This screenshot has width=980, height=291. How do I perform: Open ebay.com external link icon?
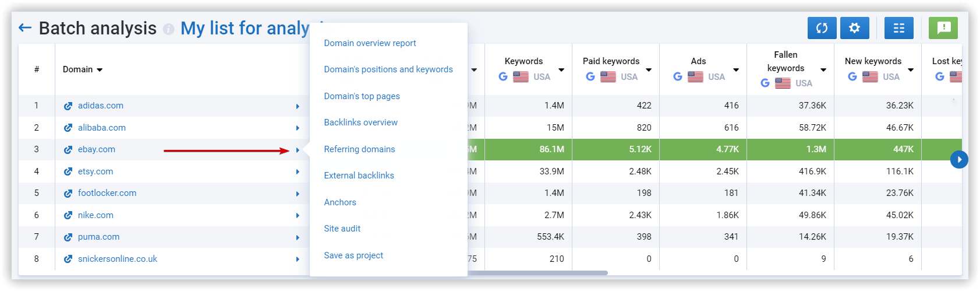[x=68, y=150]
